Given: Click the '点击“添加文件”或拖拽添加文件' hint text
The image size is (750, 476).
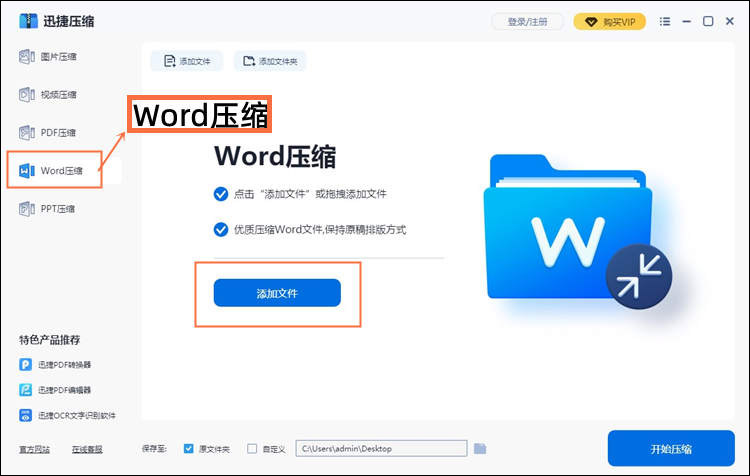Looking at the screenshot, I should (x=310, y=194).
